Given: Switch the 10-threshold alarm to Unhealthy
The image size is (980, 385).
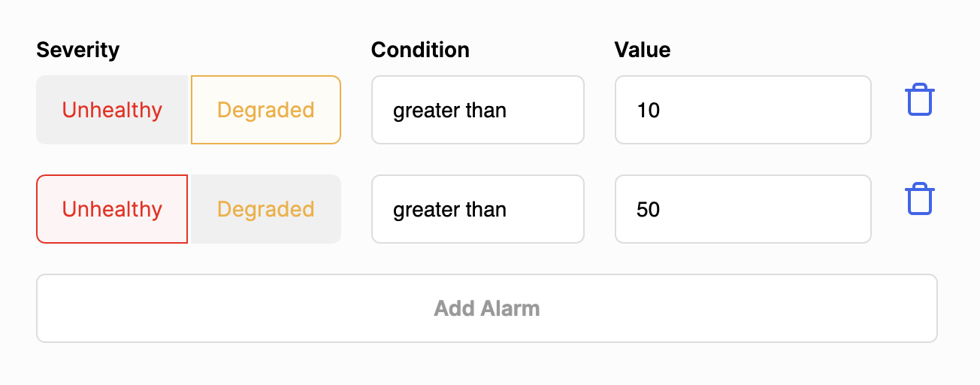Looking at the screenshot, I should (x=112, y=110).
